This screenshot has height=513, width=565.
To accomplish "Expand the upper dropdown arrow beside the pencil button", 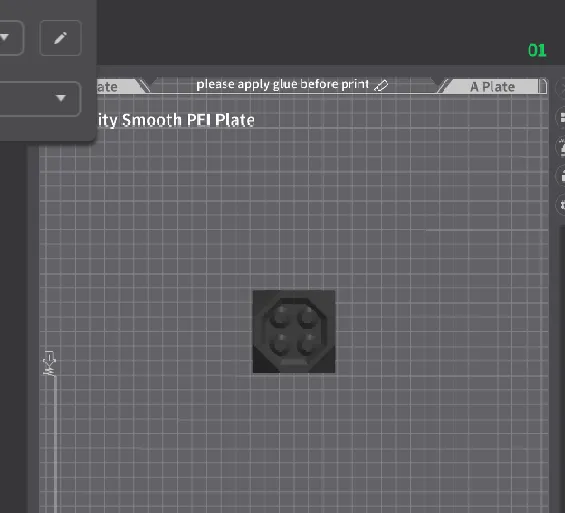I will (x=5, y=37).
